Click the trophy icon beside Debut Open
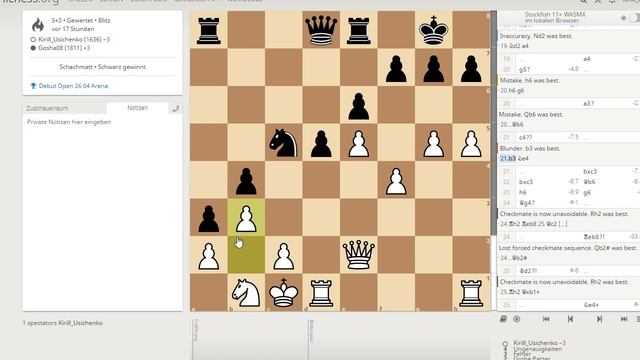Image resolution: width=640 pixels, height=360 pixels. (33, 86)
